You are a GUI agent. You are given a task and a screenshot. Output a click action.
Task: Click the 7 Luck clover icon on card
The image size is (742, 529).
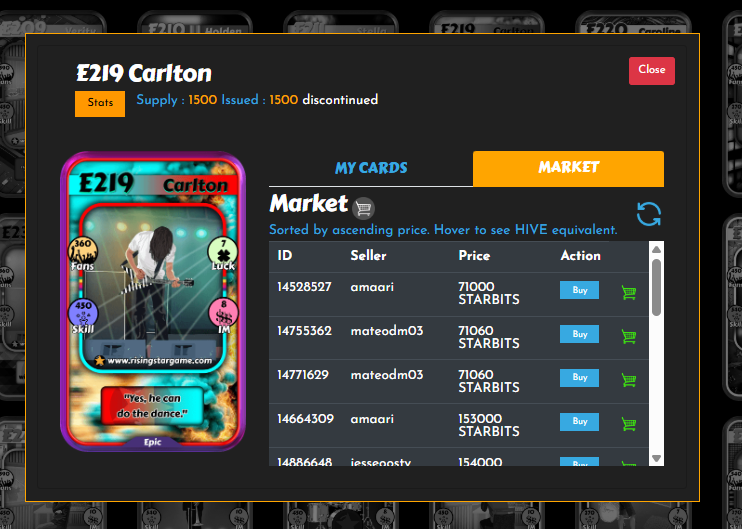[223, 252]
